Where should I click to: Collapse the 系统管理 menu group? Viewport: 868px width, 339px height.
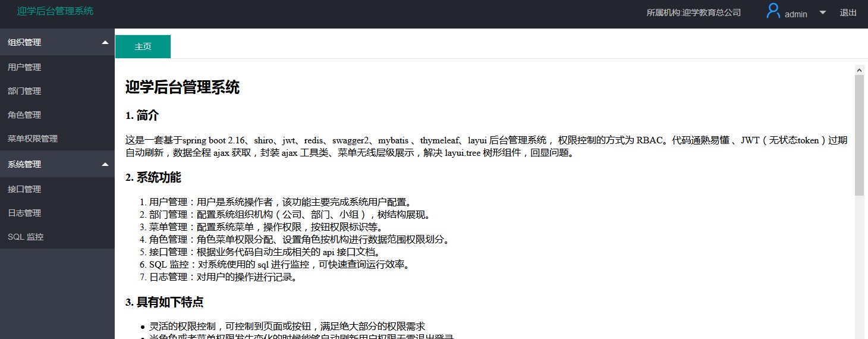(57, 164)
